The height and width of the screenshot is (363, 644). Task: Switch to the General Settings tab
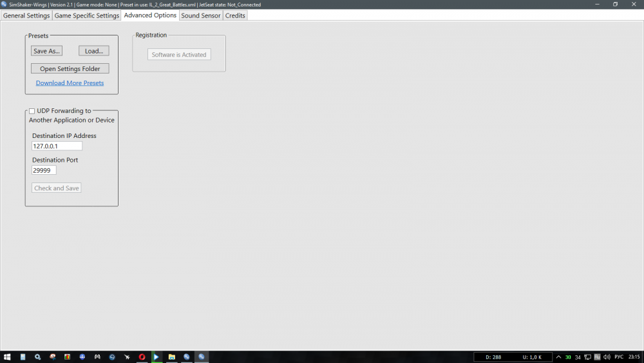[26, 15]
